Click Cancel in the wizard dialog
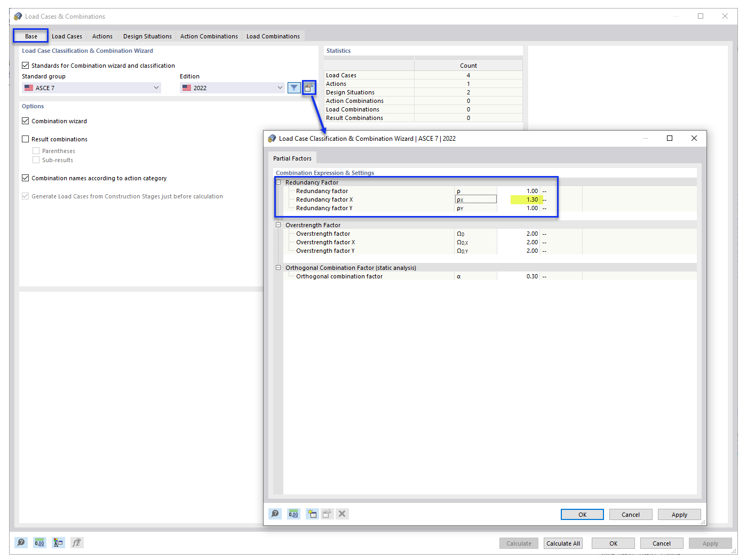This screenshot has width=747, height=560. (x=631, y=515)
